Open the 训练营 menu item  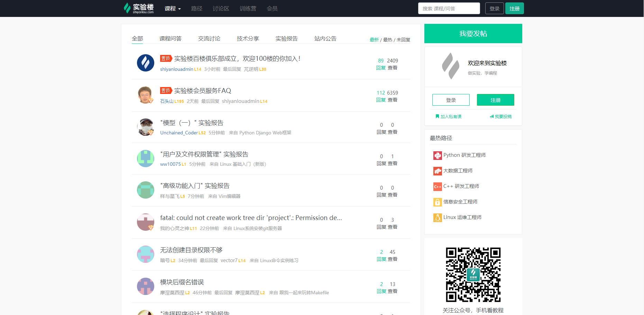[248, 8]
